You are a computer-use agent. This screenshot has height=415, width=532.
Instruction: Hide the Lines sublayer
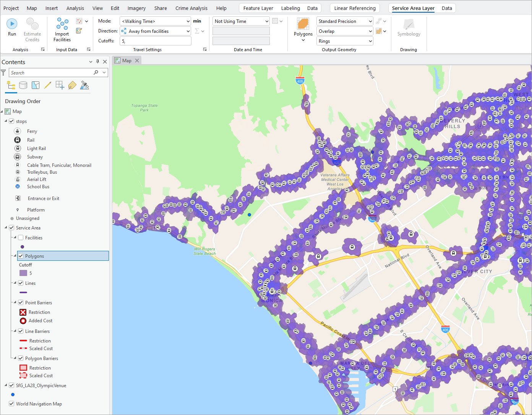point(21,283)
